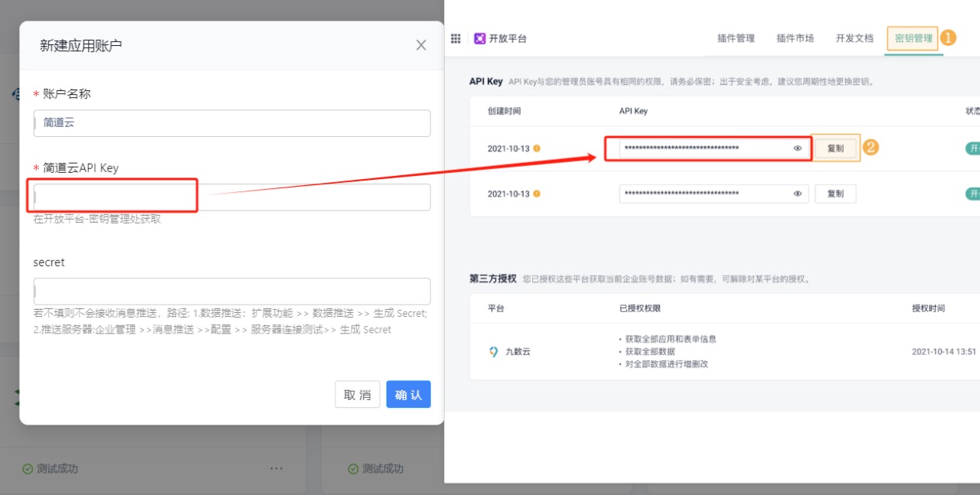Image resolution: width=980 pixels, height=495 pixels.
Task: Toggle the first API Key status switch
Action: coord(972,148)
